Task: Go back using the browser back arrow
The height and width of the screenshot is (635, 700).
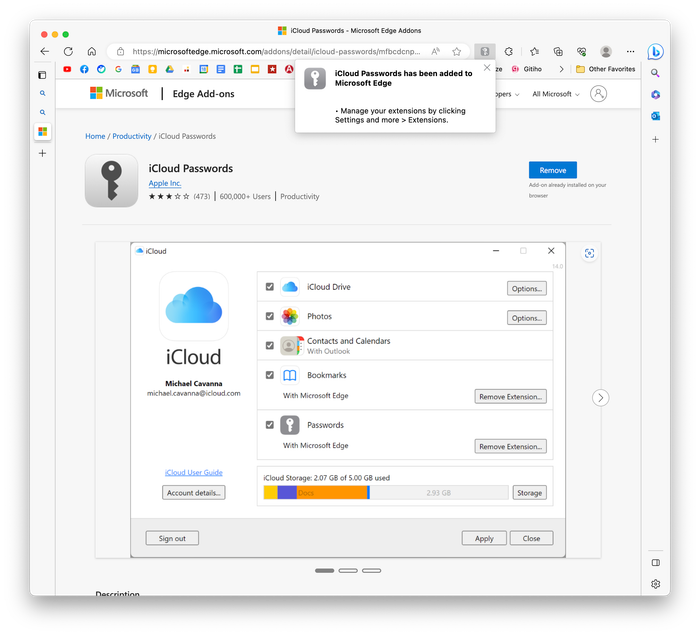Action: [x=45, y=52]
